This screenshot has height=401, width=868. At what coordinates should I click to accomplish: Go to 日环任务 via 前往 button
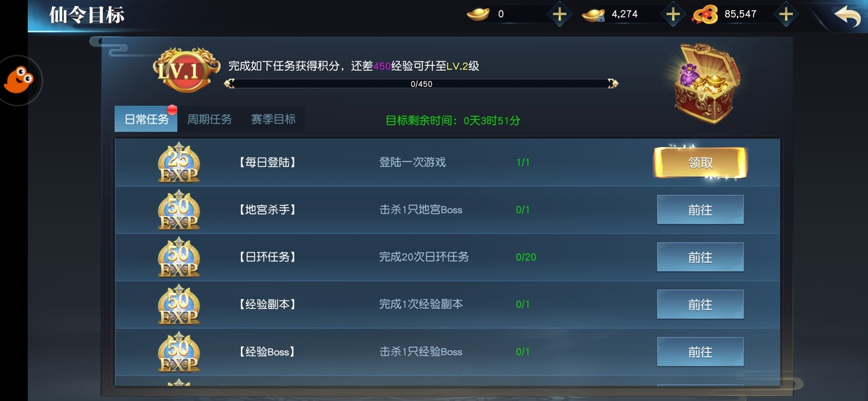point(700,257)
